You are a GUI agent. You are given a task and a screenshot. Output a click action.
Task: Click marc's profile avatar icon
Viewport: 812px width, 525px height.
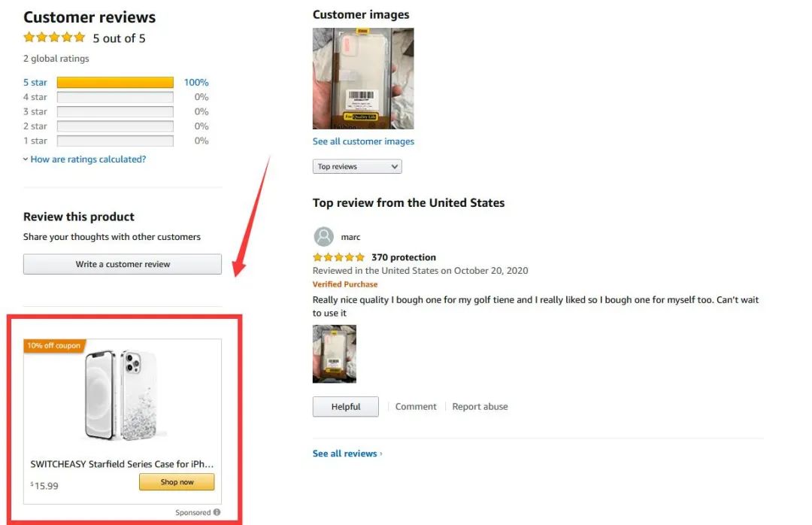click(x=323, y=237)
